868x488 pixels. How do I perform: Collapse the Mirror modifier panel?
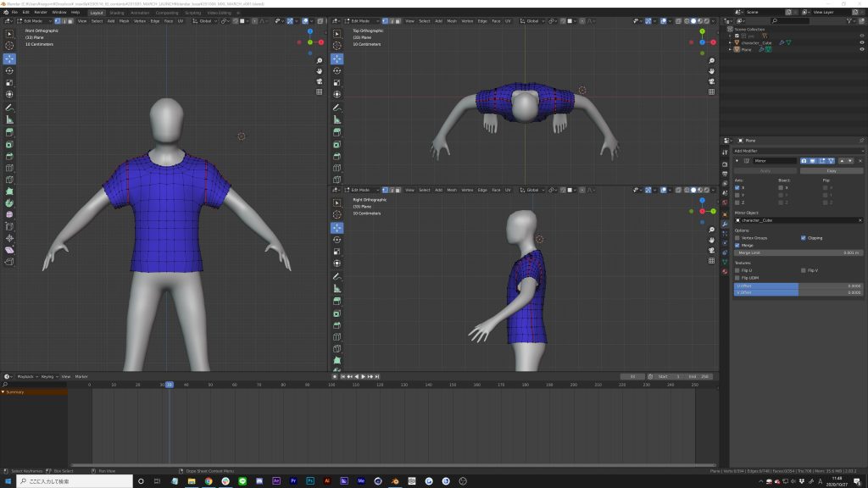tap(737, 160)
